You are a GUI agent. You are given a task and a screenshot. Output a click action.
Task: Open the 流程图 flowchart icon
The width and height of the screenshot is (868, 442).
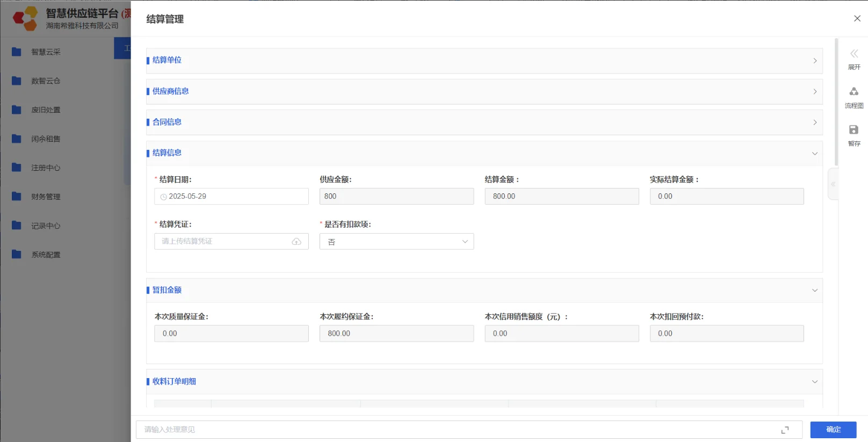tap(854, 91)
